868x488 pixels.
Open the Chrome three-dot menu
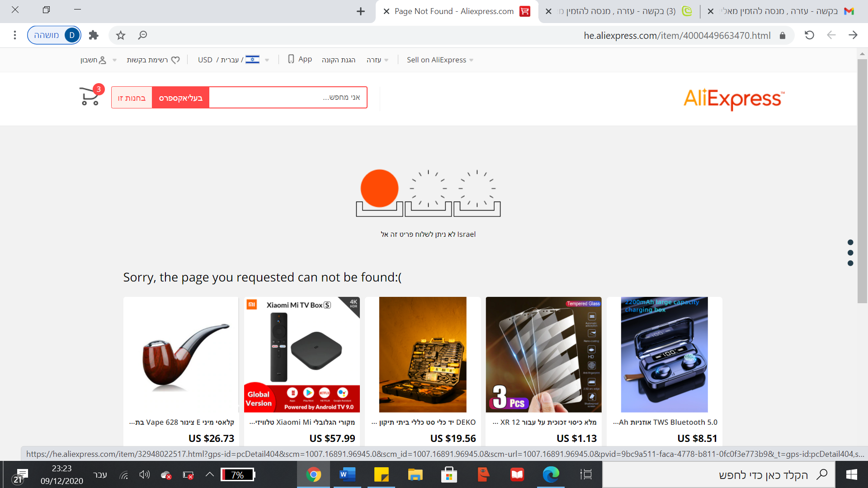coord(15,35)
